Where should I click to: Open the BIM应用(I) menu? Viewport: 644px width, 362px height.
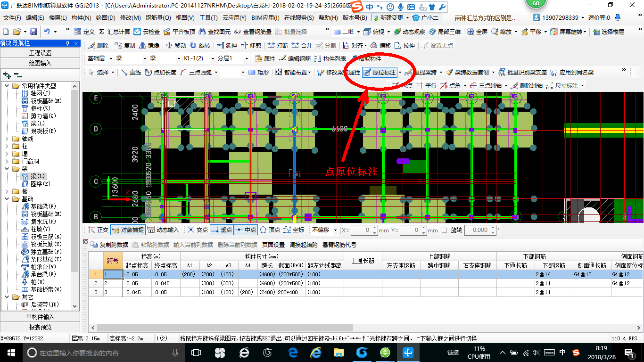(265, 17)
